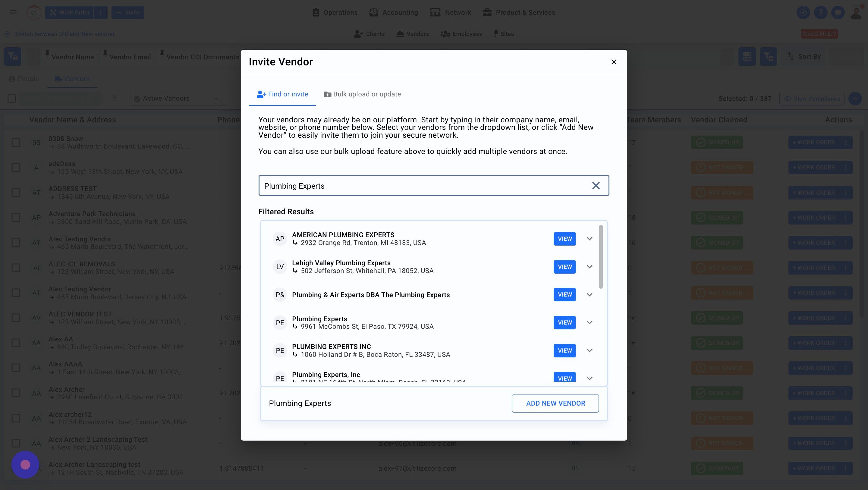Open the user profile avatar icon
868x490 pixels.
pyautogui.click(x=856, y=13)
